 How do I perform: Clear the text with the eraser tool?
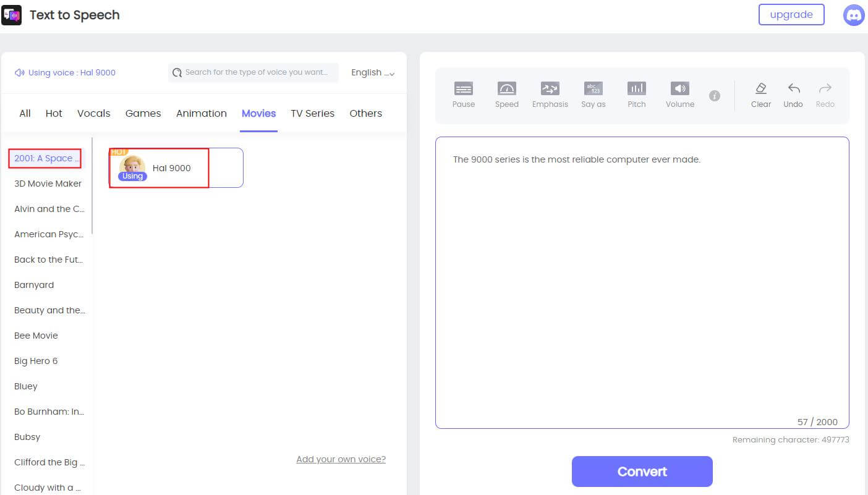point(761,95)
